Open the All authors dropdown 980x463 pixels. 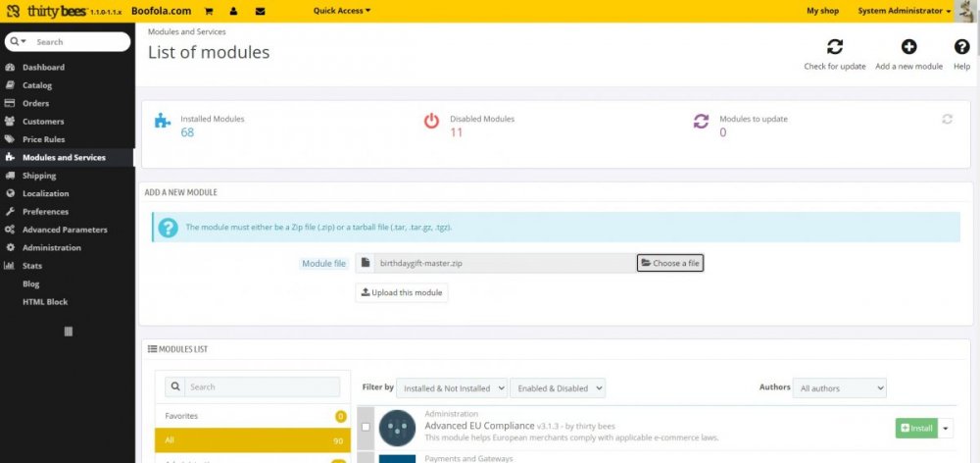[839, 388]
